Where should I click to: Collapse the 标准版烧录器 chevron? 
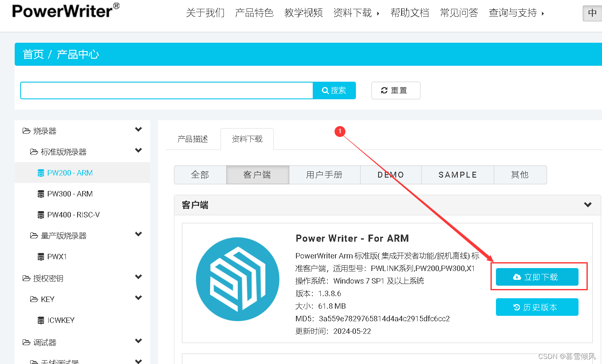pos(139,150)
